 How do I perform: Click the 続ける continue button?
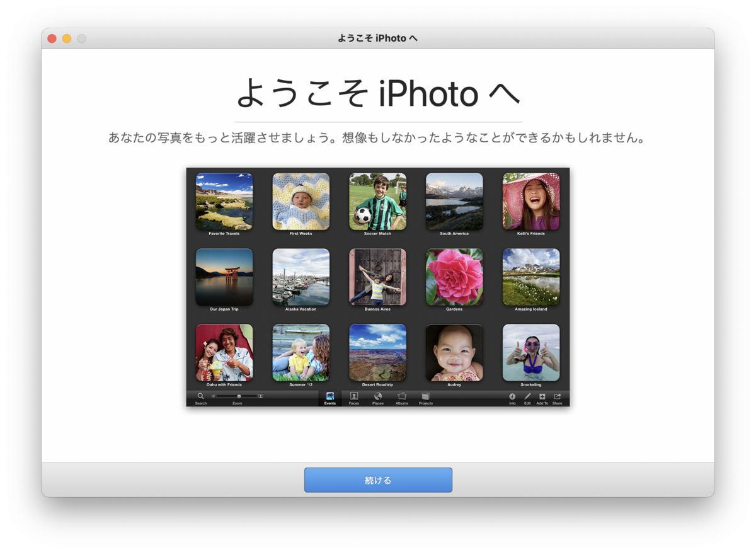coord(378,480)
